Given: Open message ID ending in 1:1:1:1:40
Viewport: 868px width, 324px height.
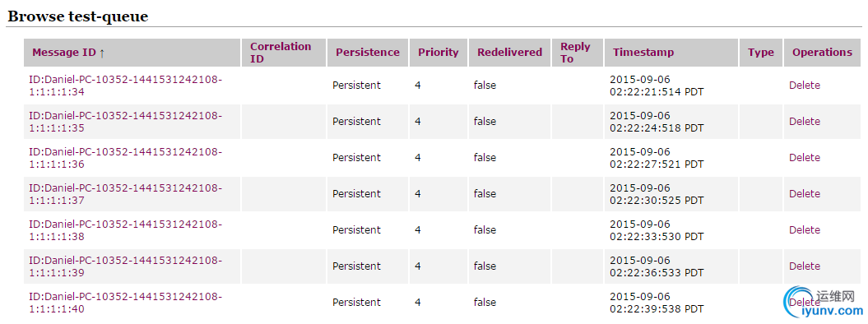Looking at the screenshot, I should pos(125,303).
